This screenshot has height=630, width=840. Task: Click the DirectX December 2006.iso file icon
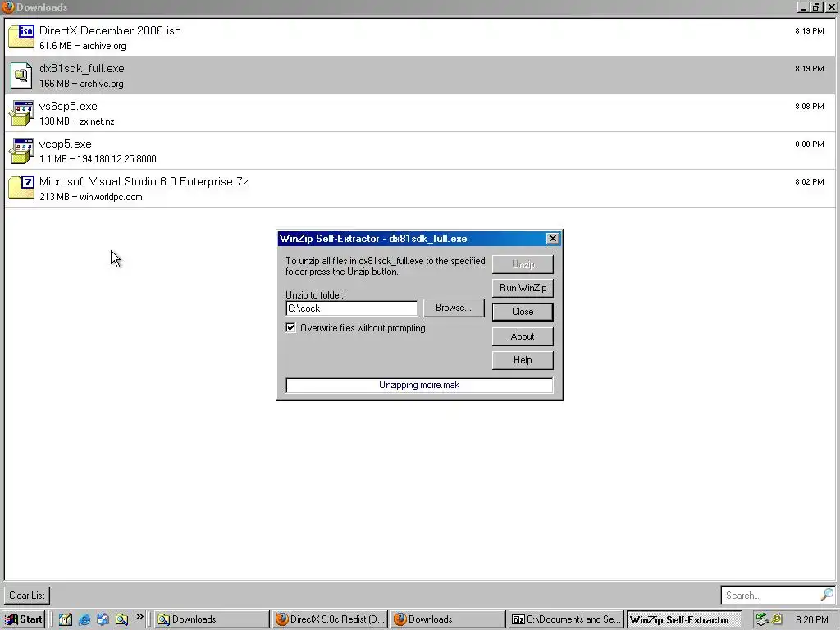coord(21,37)
